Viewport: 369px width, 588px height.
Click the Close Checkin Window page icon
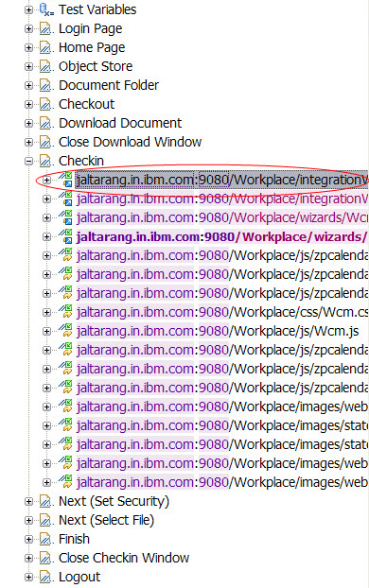coord(46,558)
